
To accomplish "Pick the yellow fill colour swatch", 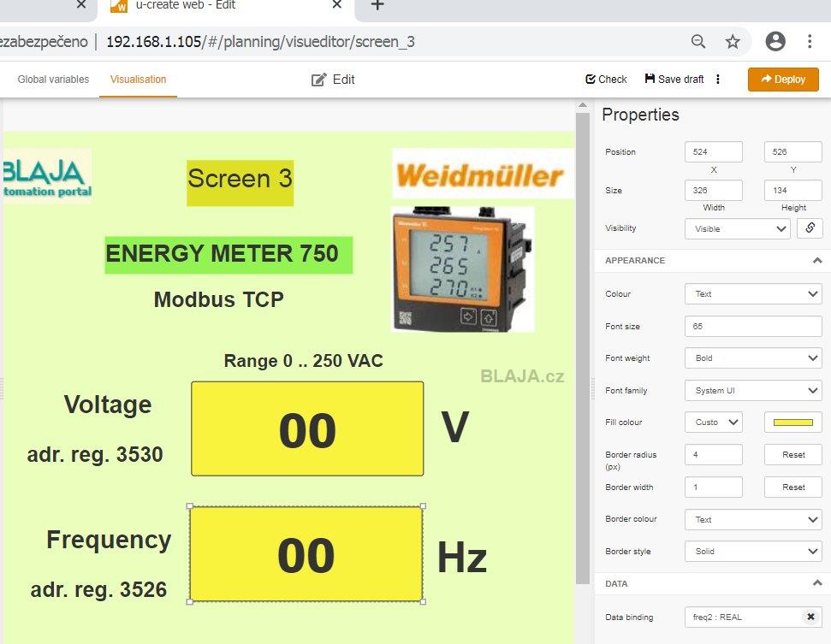I will coord(792,422).
